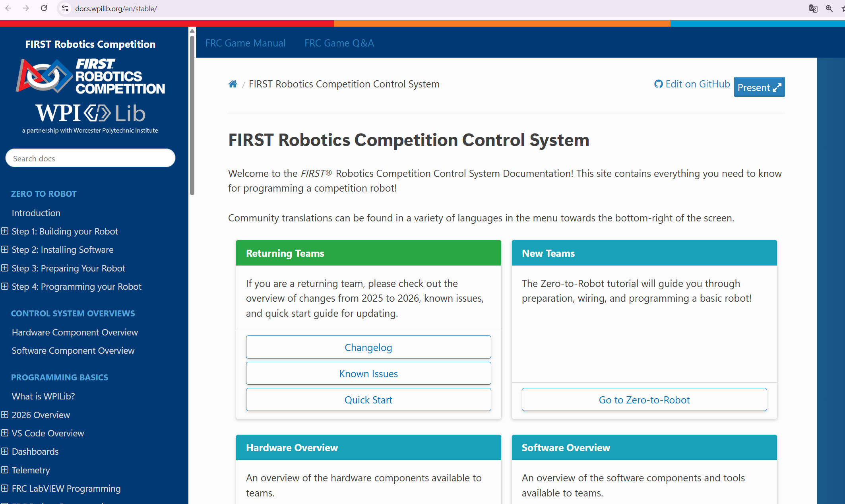Click into the Search docs field
Image resolution: width=845 pixels, height=504 pixels.
[90, 158]
